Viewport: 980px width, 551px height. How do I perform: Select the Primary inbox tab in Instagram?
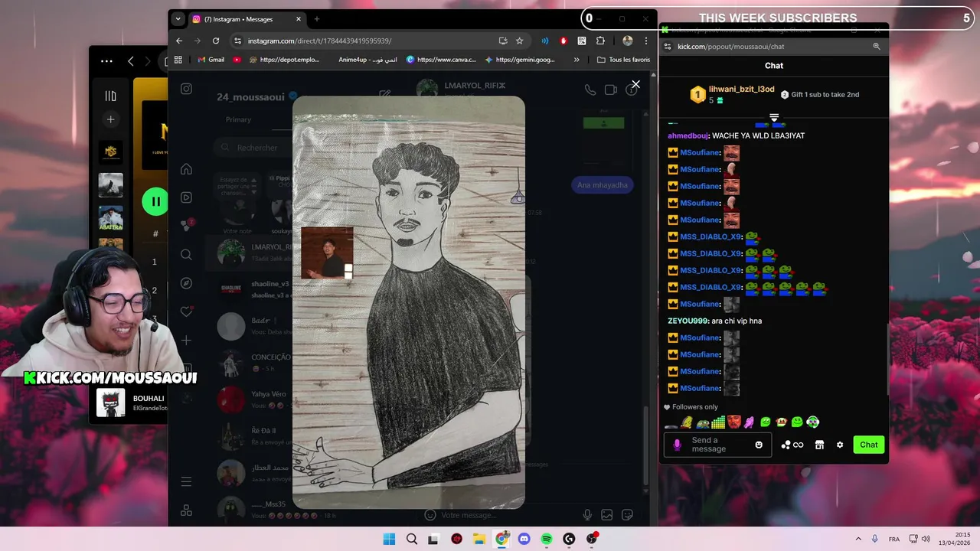238,119
